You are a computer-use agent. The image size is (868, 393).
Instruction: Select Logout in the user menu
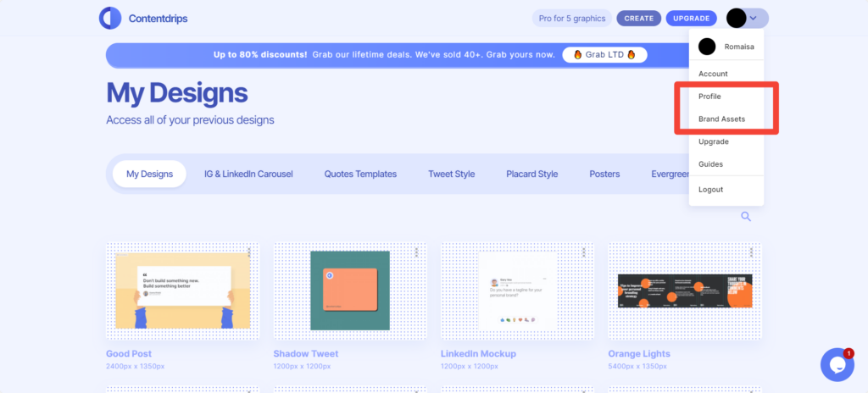(x=710, y=190)
